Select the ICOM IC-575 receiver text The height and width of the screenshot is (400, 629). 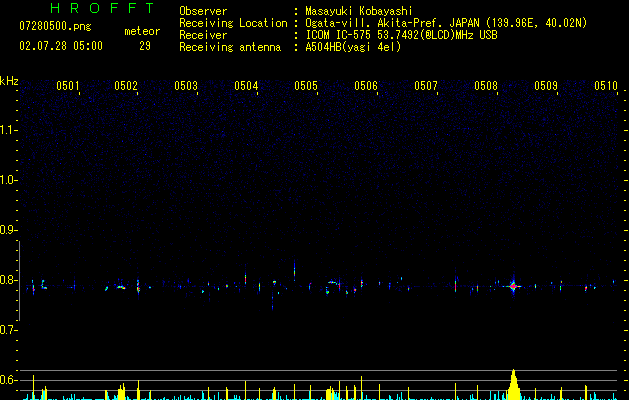click(x=401, y=35)
